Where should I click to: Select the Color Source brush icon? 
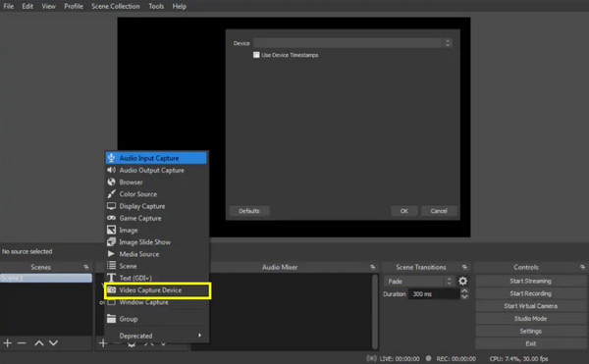coord(111,194)
